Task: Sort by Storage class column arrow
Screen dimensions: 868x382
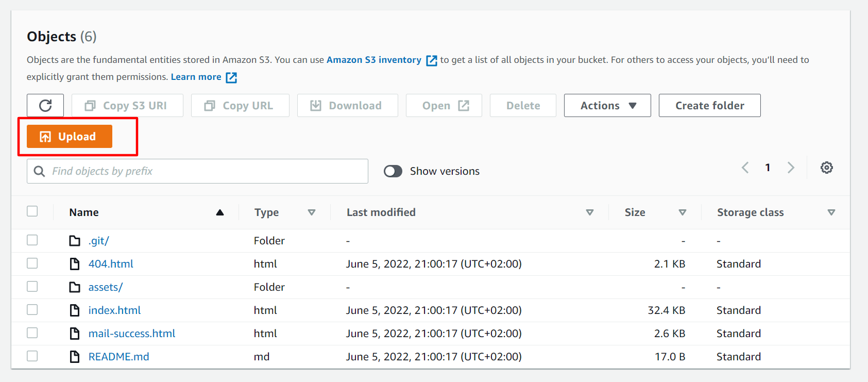Action: [x=831, y=212]
